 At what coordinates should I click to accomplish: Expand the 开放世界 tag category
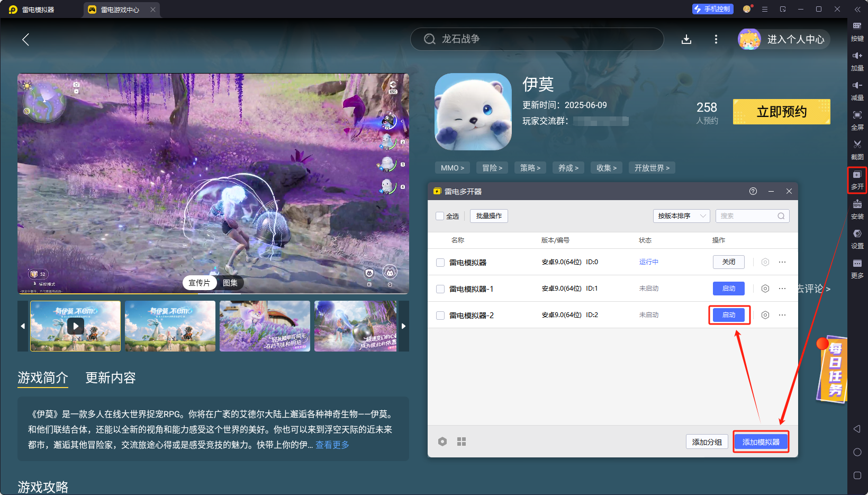click(652, 168)
